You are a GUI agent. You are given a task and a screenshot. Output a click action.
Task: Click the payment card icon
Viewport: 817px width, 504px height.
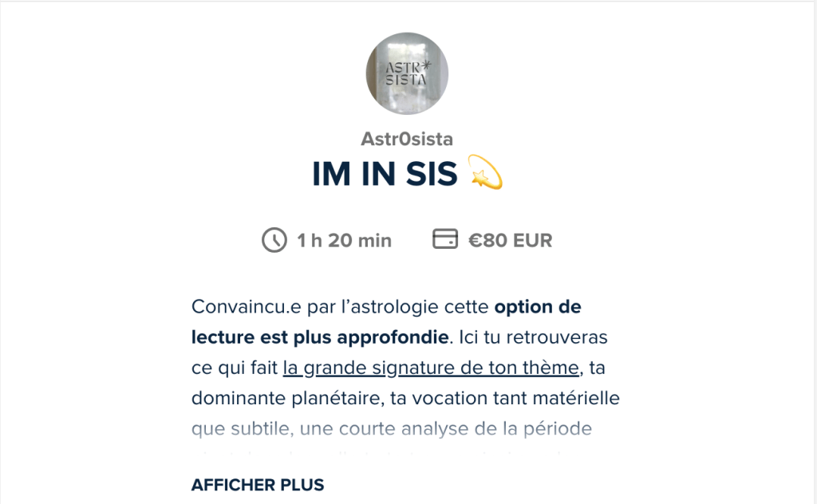444,239
